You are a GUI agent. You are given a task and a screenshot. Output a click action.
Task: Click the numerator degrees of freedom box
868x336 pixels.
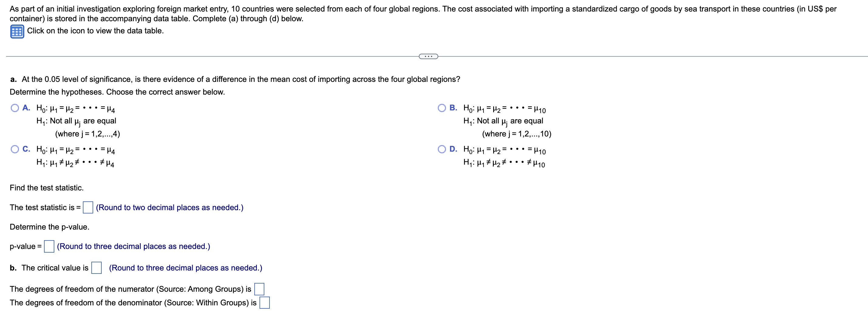click(x=259, y=289)
